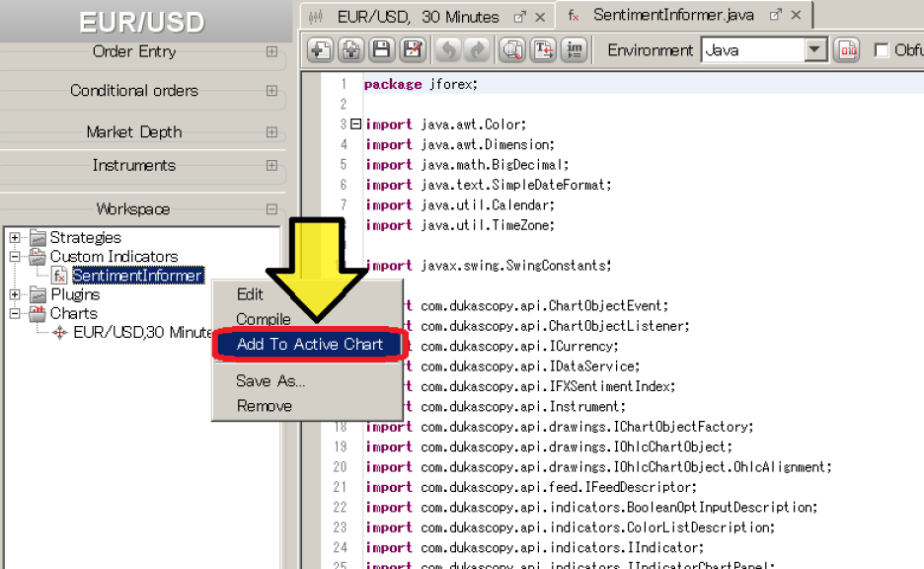Click the Custom Indicators folder icon
The height and width of the screenshot is (569, 924).
pos(38,257)
